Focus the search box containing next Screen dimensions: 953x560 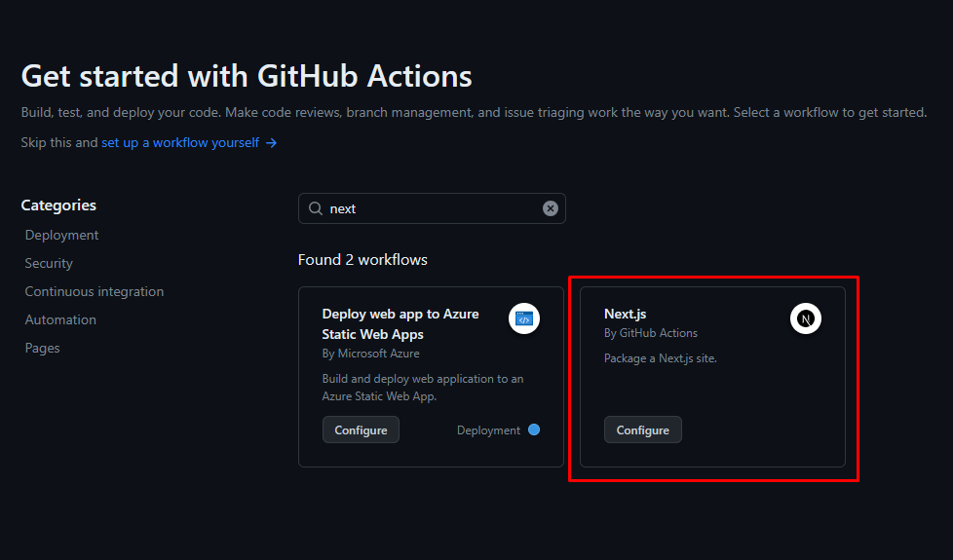pos(432,208)
